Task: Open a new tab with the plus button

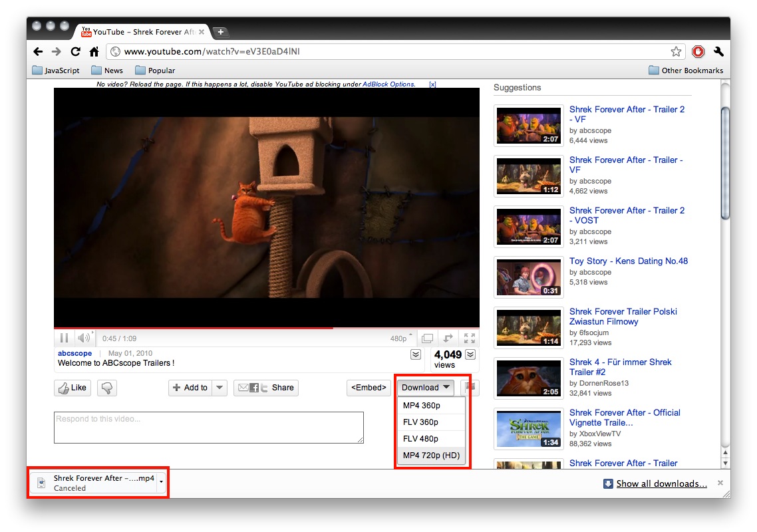Action: (x=221, y=32)
